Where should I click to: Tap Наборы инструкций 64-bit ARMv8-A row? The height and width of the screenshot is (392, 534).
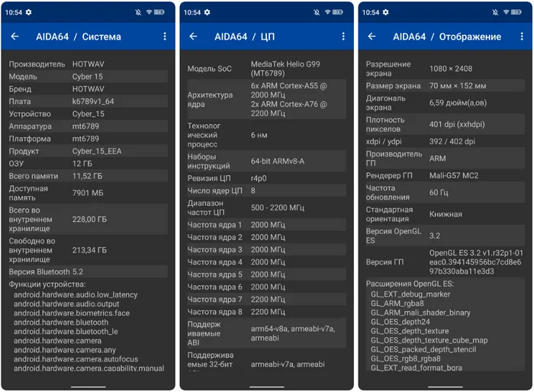tap(267, 161)
